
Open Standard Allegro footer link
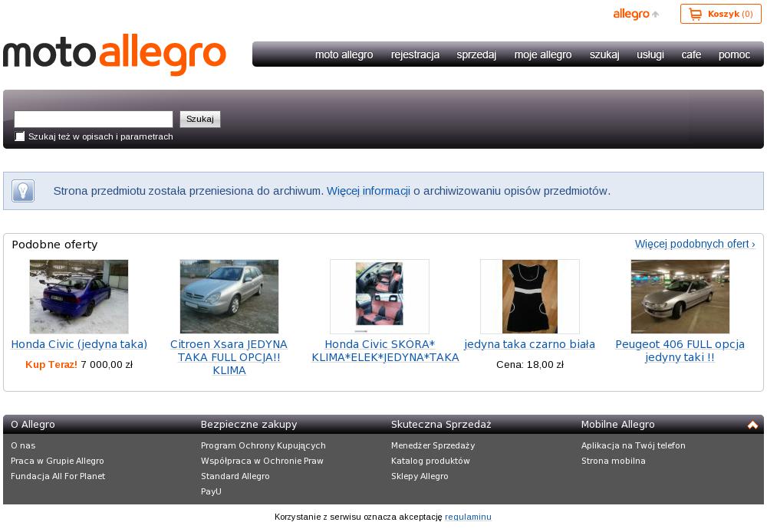(235, 476)
